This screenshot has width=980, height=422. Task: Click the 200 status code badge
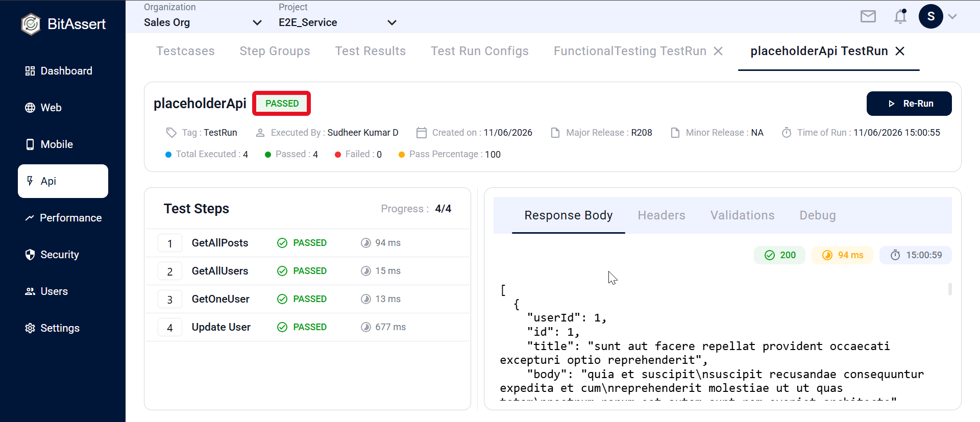pos(779,255)
